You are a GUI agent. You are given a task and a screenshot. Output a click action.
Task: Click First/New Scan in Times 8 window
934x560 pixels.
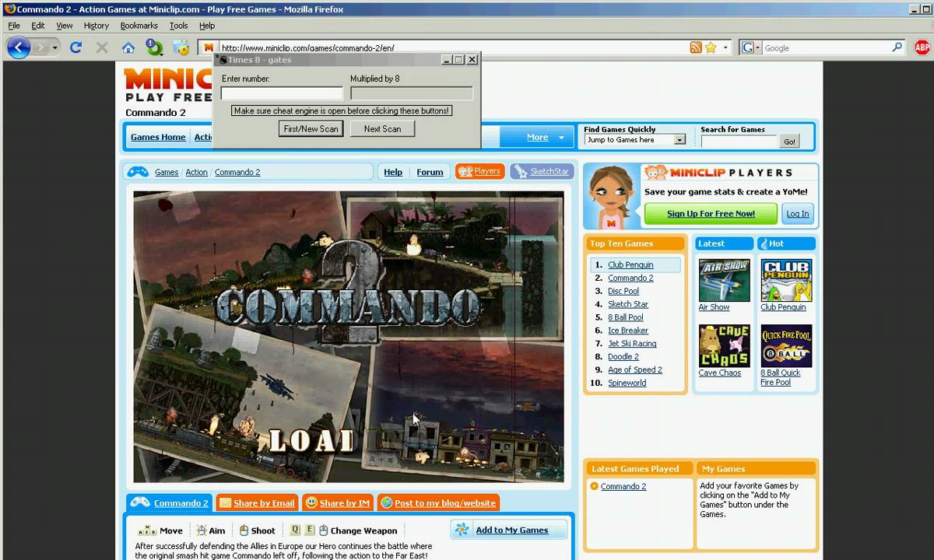click(x=311, y=129)
